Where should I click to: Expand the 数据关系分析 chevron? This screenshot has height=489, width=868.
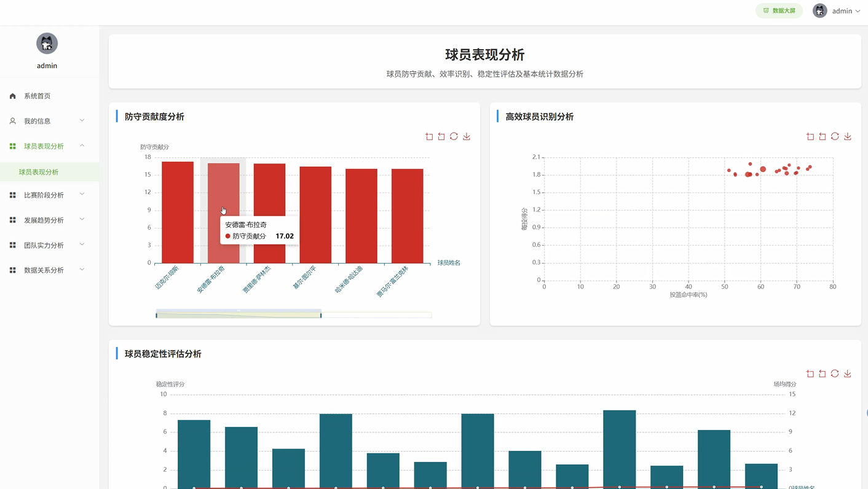(82, 270)
